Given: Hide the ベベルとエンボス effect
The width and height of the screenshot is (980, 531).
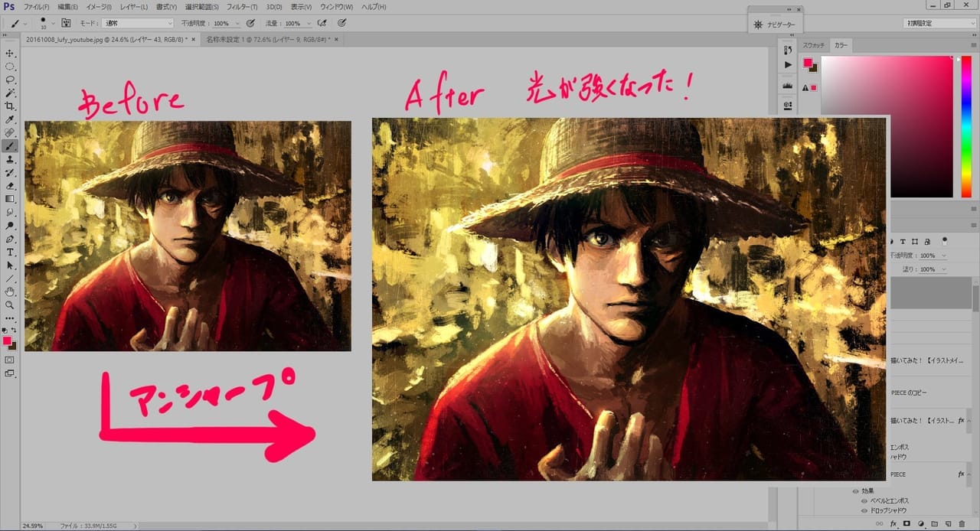Looking at the screenshot, I should [x=864, y=501].
